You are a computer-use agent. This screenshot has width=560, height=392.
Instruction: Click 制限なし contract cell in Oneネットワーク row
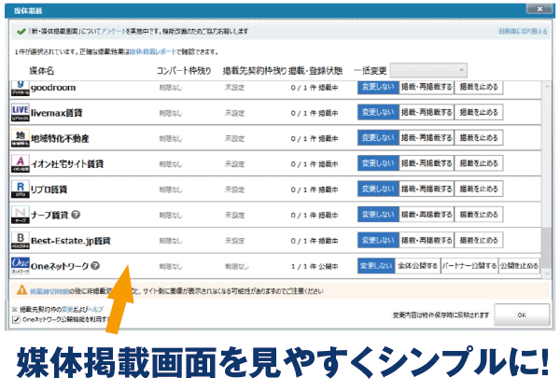[236, 266]
